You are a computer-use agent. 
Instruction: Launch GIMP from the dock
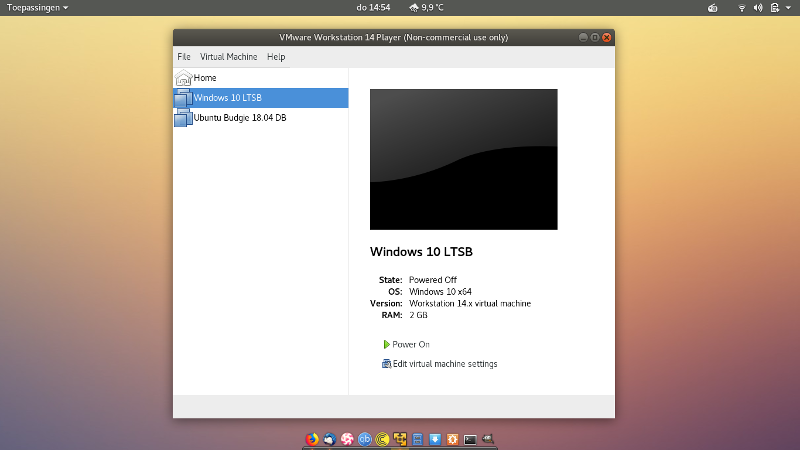[x=488, y=439]
